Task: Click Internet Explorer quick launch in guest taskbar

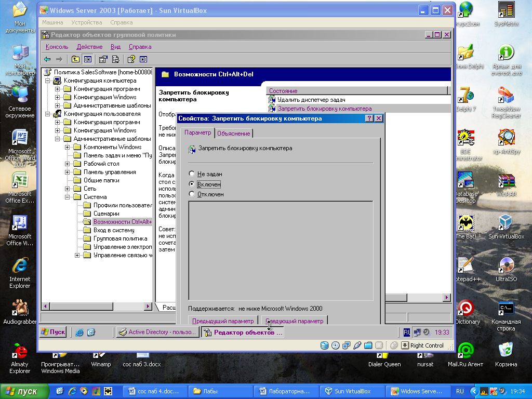Action: (79, 332)
